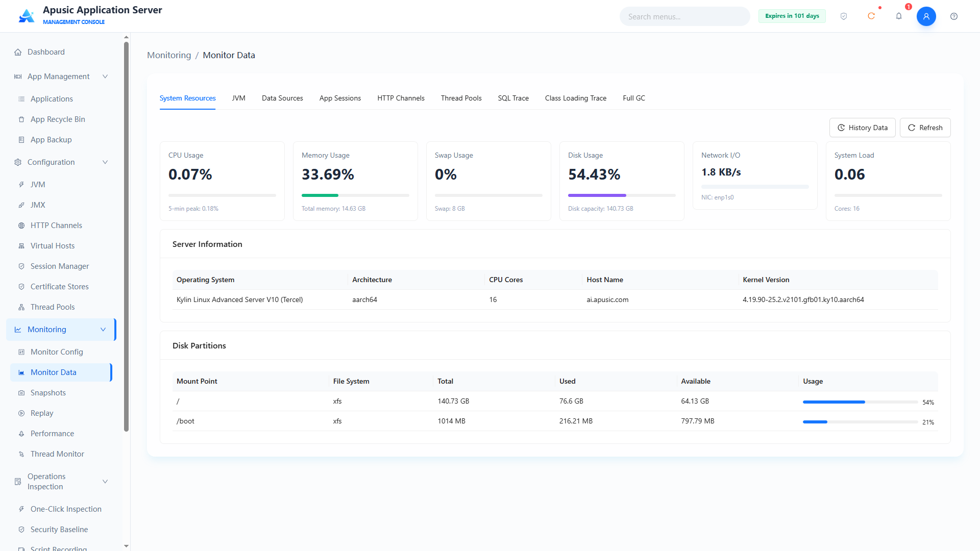The height and width of the screenshot is (551, 980).
Task: Click the Memory Usage progress bar
Action: (x=355, y=195)
